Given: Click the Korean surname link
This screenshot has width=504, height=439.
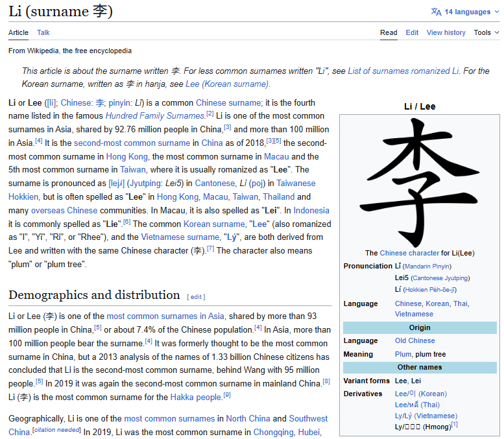Looking at the screenshot, I should pos(214,224).
